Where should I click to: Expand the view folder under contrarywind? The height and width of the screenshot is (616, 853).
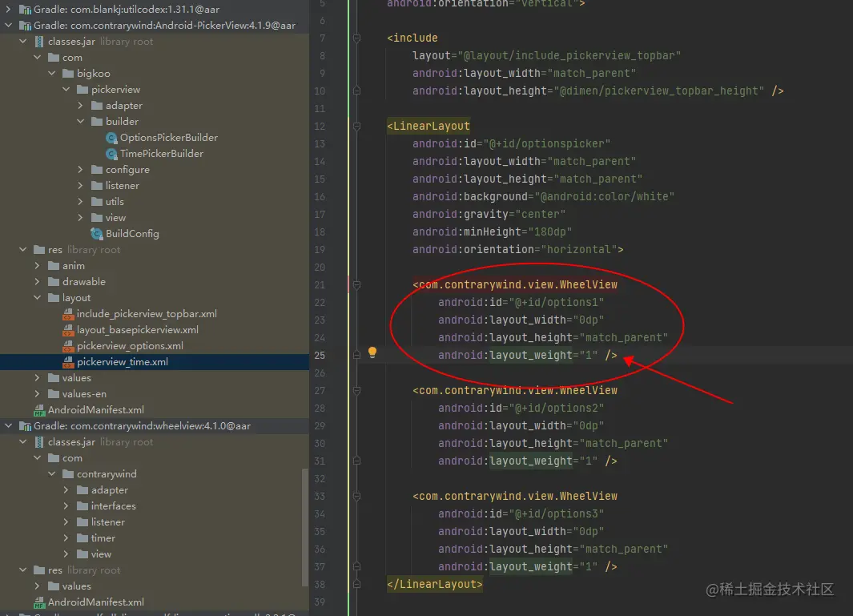[x=66, y=554]
